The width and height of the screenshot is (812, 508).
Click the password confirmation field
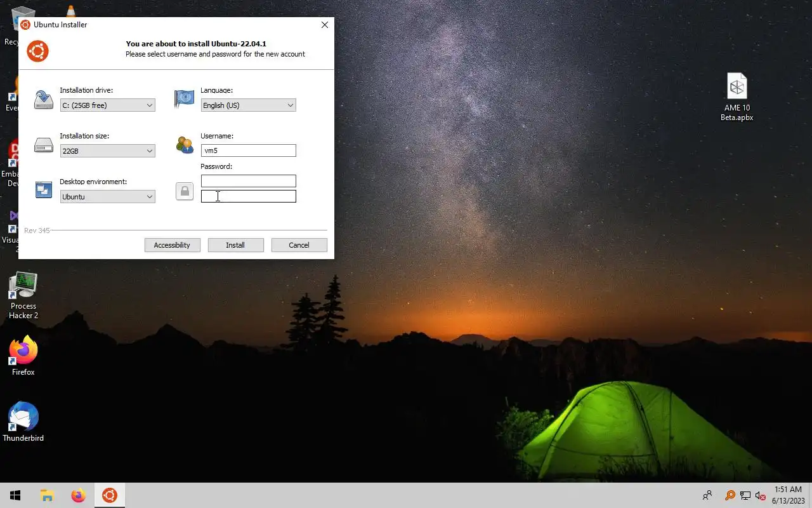click(x=248, y=196)
